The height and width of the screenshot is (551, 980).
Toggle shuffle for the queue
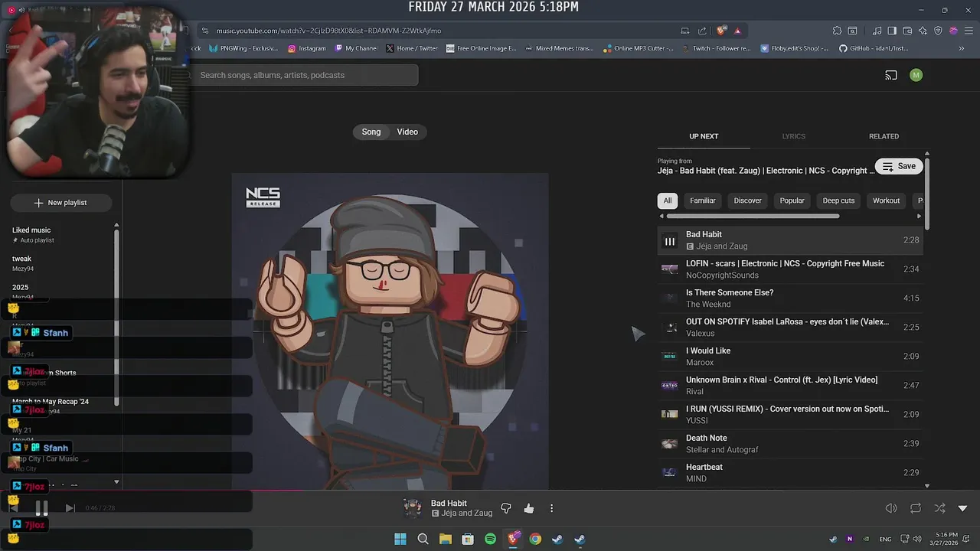point(939,508)
